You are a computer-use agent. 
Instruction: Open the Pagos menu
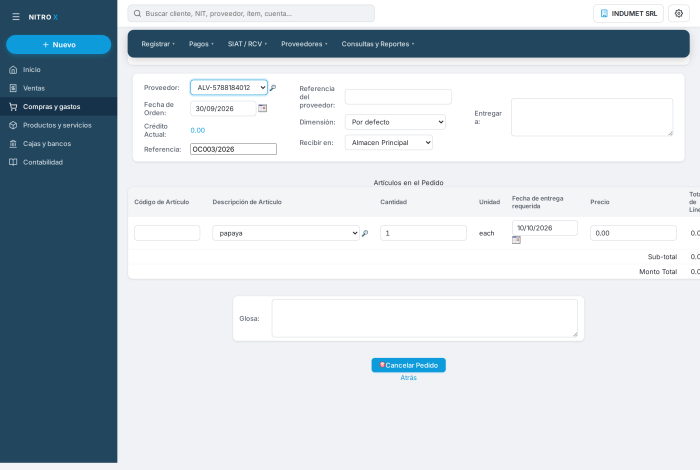[x=201, y=44]
